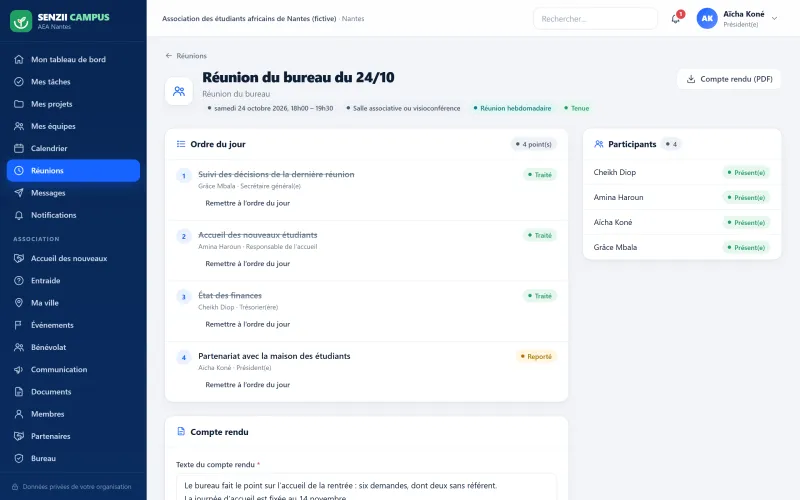
Task: Click the lock icon near Données privées
Action: (15, 487)
